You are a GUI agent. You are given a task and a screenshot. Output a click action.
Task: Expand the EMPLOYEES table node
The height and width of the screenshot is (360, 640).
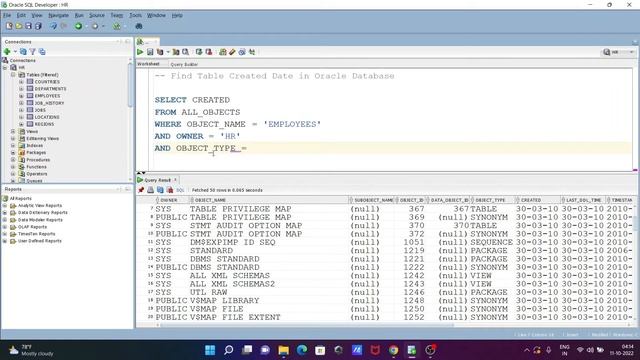click(21, 96)
